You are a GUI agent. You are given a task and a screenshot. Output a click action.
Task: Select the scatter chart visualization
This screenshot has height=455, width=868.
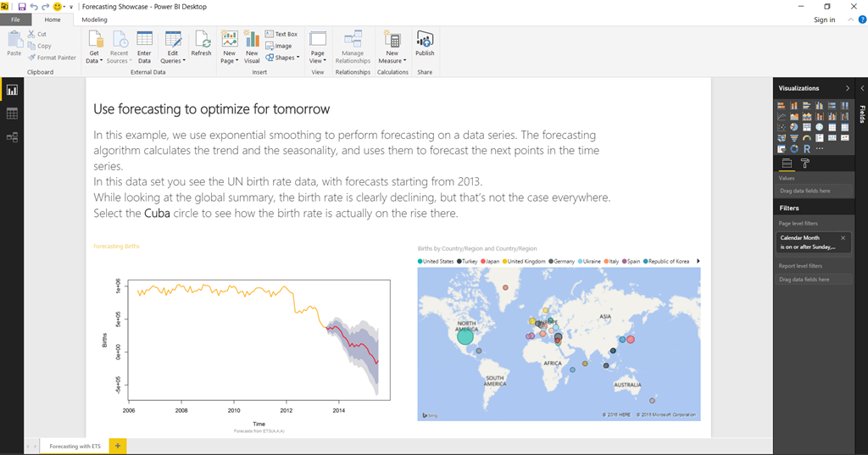(x=781, y=127)
